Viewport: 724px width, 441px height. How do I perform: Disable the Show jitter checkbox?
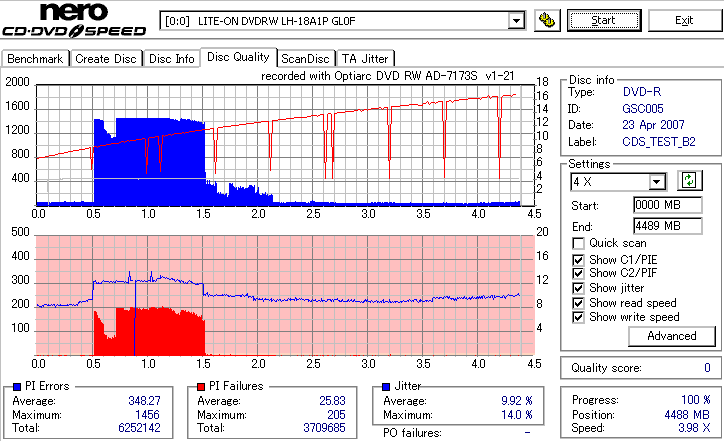(x=578, y=288)
